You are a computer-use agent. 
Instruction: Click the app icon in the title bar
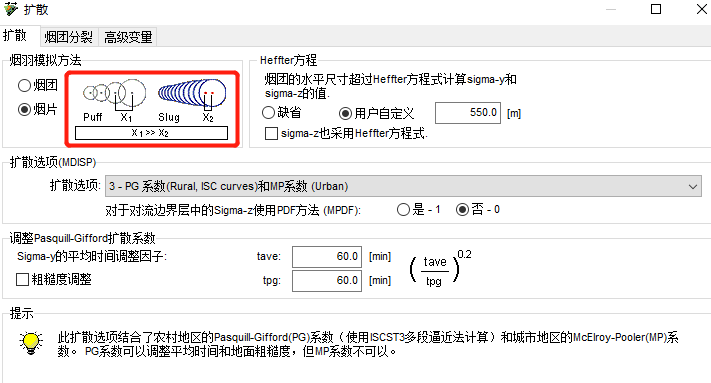10,9
